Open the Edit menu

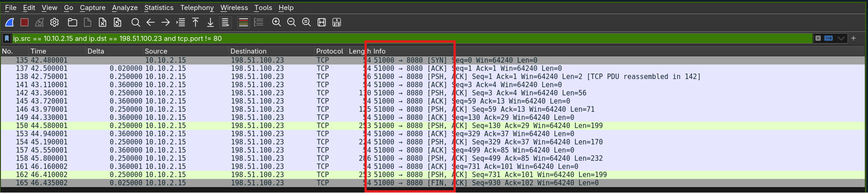click(x=29, y=8)
